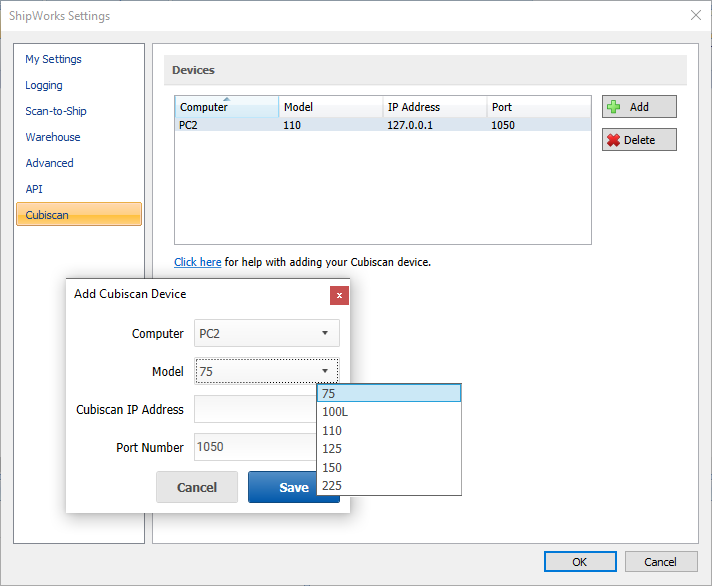Choose model 125 in the dropdown list
Image resolution: width=712 pixels, height=586 pixels.
tap(389, 448)
